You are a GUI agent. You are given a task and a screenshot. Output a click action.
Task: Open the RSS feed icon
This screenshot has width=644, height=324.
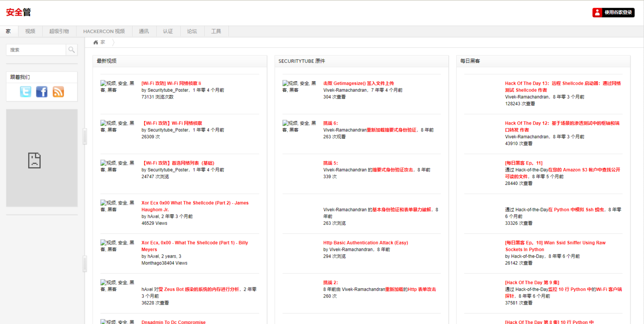(x=58, y=92)
